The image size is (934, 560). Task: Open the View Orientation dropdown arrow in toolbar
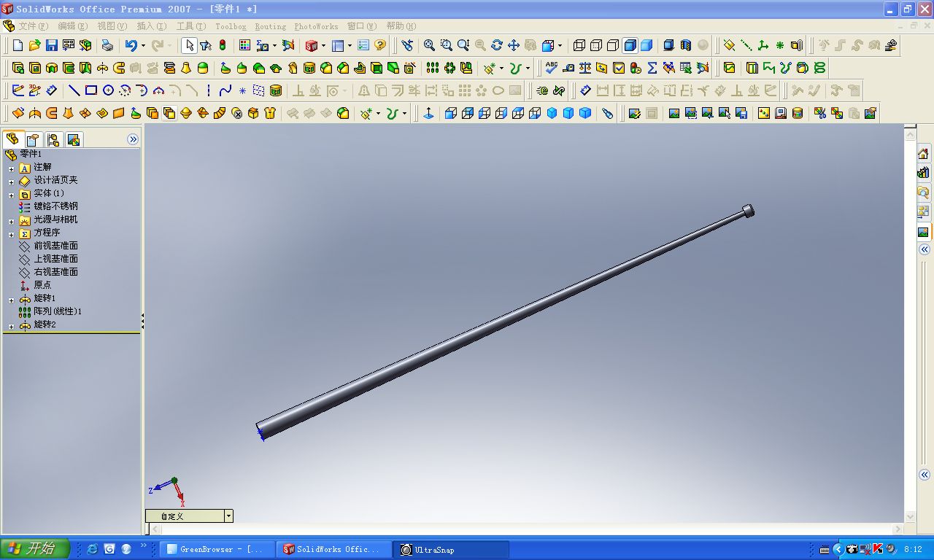pos(560,45)
